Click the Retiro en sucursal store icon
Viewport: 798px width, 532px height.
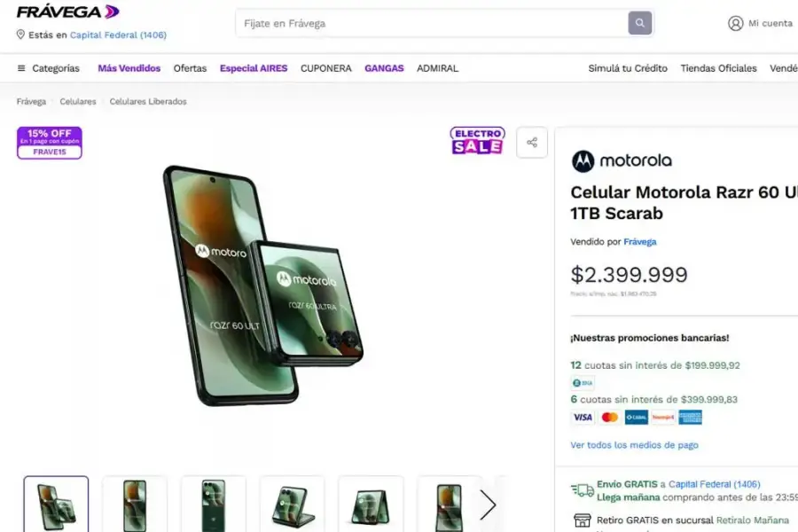click(583, 520)
